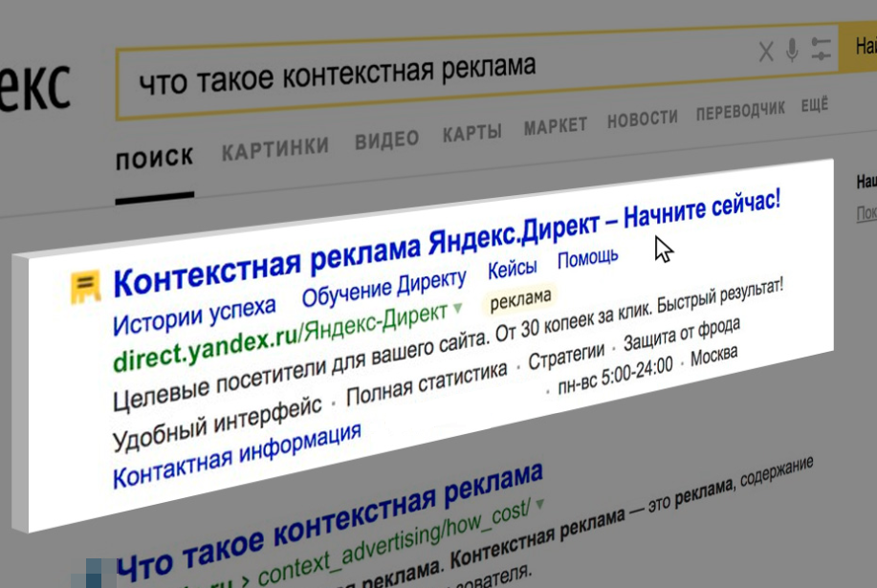Click the 'Москва' location text

click(x=714, y=356)
